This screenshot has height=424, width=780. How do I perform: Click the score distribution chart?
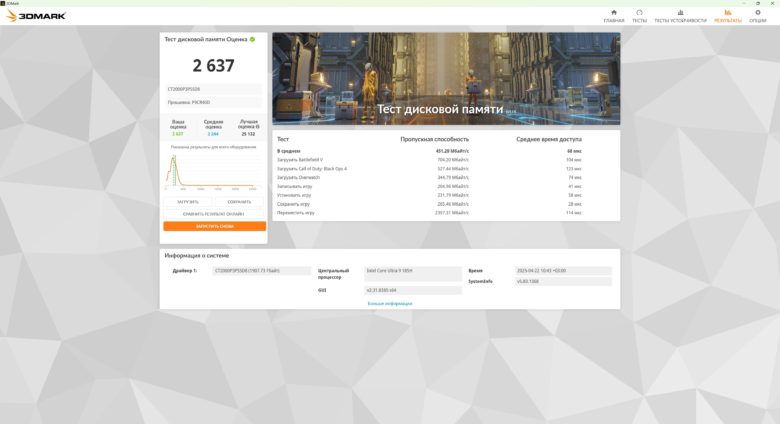click(x=213, y=172)
